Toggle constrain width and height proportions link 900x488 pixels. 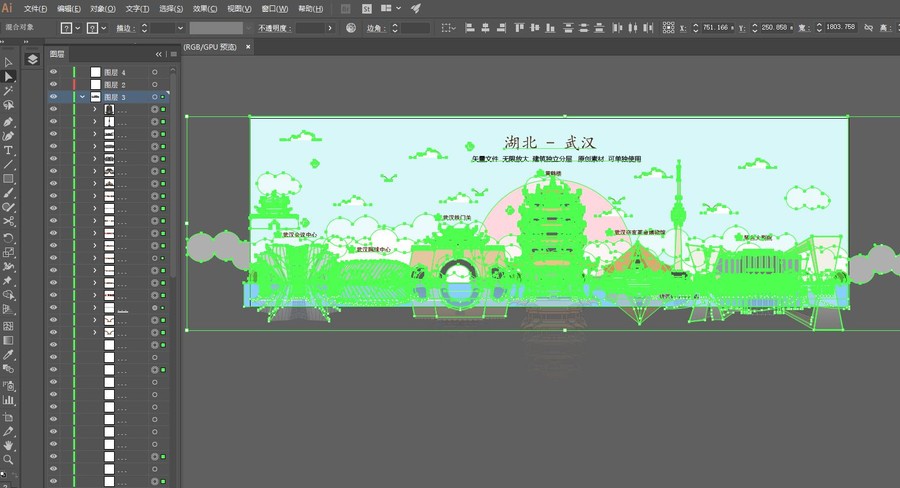pos(868,28)
